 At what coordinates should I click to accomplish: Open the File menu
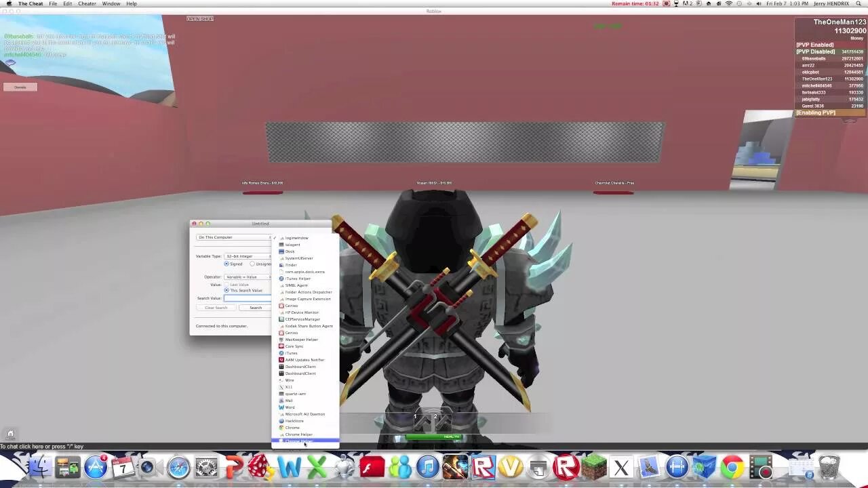point(53,3)
